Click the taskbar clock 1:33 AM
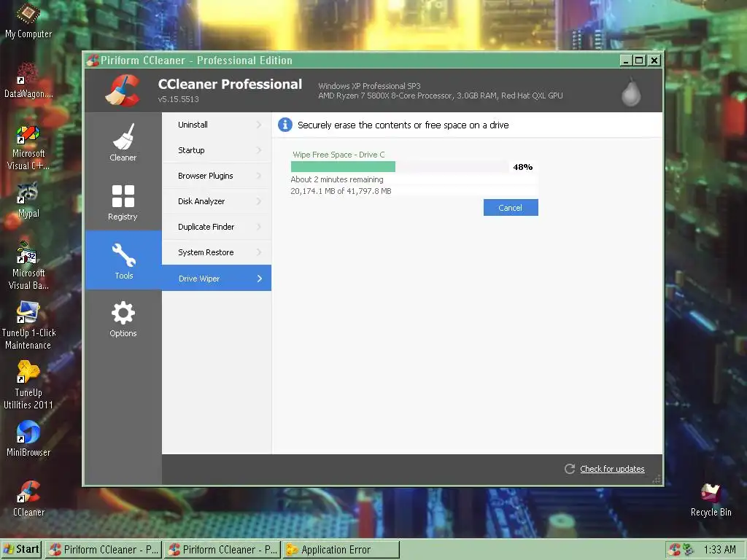This screenshot has height=560, width=747. tap(719, 550)
